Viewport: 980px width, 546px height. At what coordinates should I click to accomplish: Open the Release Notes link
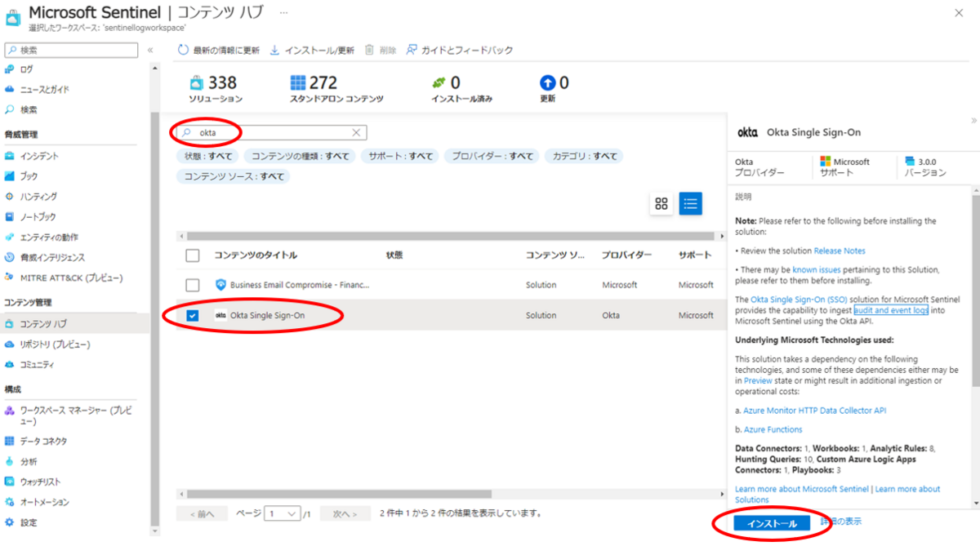[x=840, y=251]
